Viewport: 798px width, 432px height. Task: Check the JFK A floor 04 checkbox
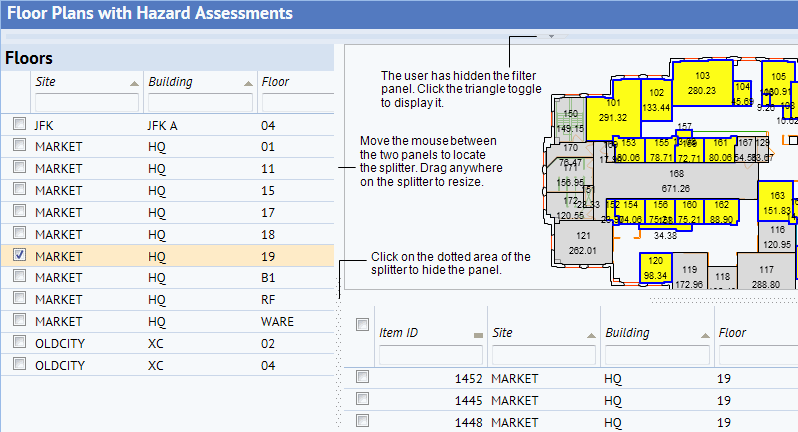(x=18, y=124)
